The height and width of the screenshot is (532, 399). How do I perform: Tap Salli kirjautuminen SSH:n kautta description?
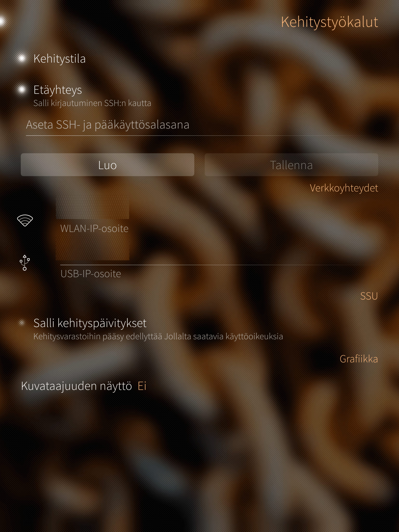tap(92, 103)
